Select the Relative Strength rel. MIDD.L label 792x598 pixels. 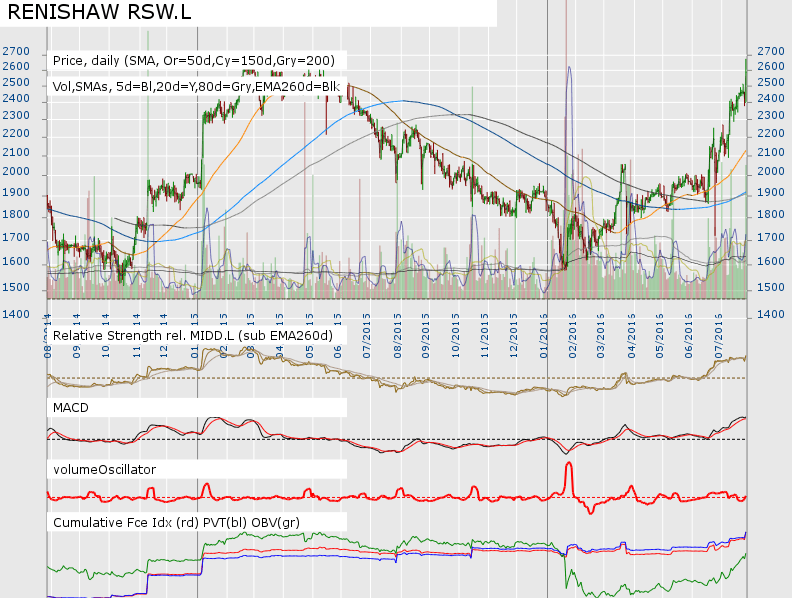[192, 336]
